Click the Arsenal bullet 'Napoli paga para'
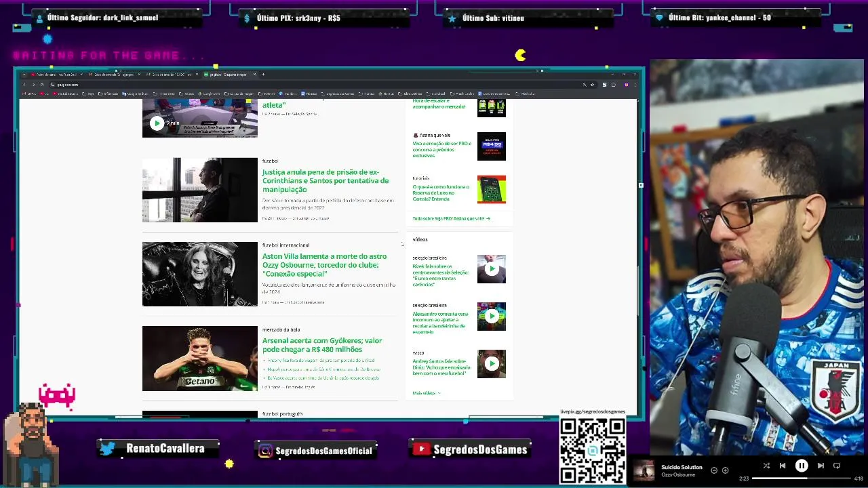The image size is (868, 488). coord(323,369)
